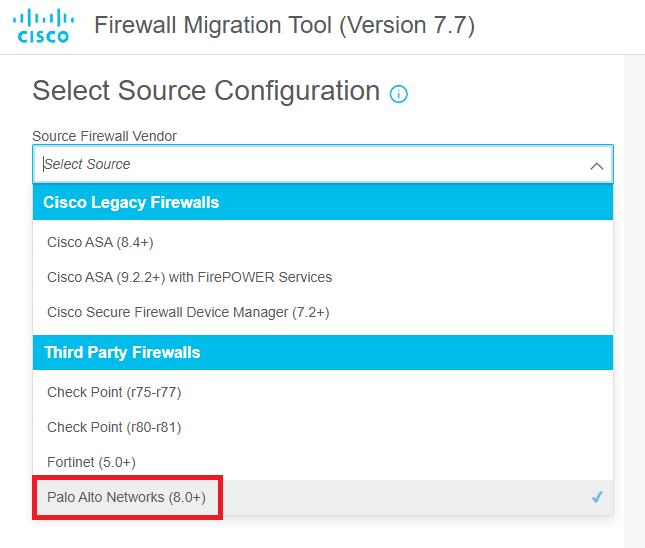The width and height of the screenshot is (645, 548).
Task: Choose Check Point (r80-r81) source
Action: coord(323,427)
